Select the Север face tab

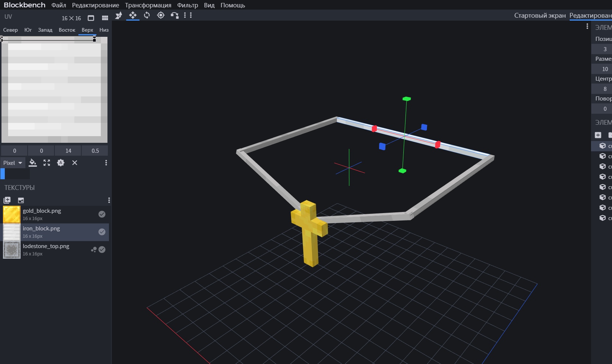click(x=10, y=30)
